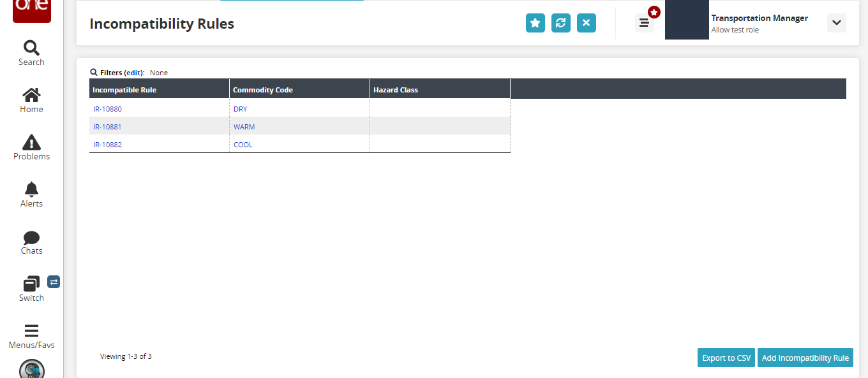Open the Switch windows icon
Screen dimensions: 868x378
[31, 284]
